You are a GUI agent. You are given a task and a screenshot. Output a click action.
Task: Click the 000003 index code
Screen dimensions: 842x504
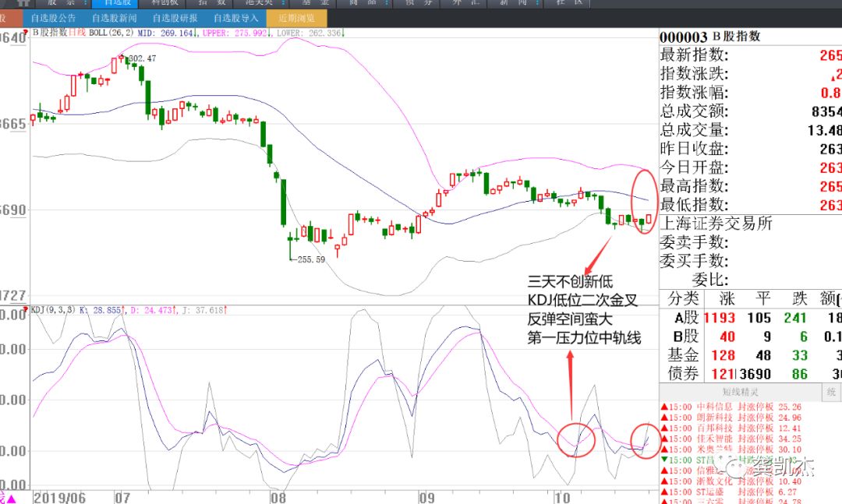click(684, 37)
